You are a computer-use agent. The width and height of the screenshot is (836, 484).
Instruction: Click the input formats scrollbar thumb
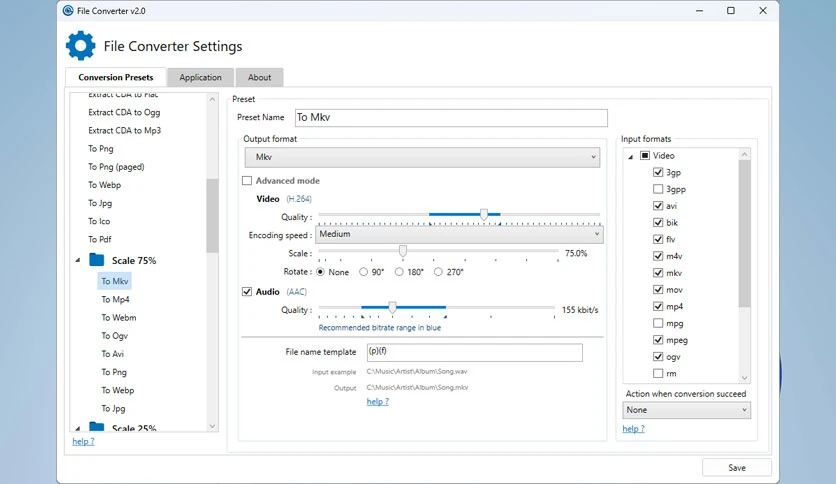click(744, 233)
